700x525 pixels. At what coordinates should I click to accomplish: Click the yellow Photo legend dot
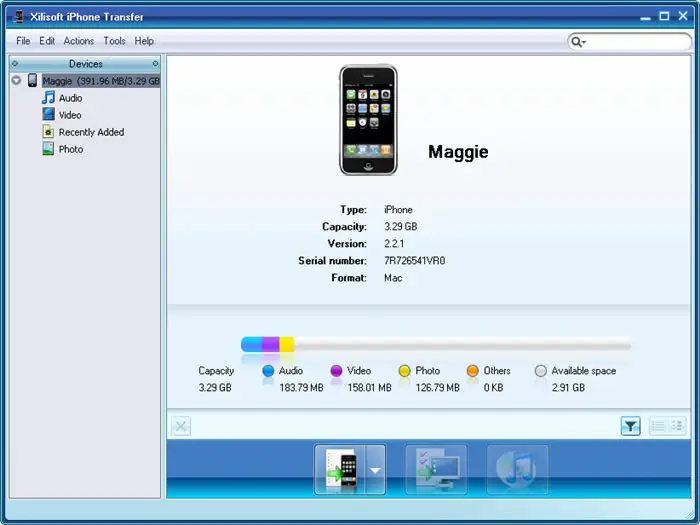404,371
